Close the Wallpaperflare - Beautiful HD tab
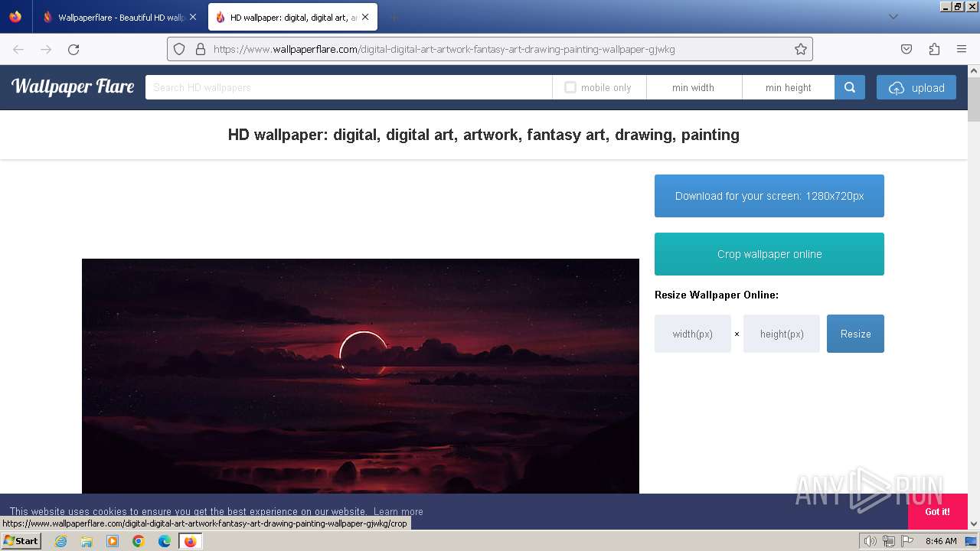The image size is (980, 551). coord(193,17)
